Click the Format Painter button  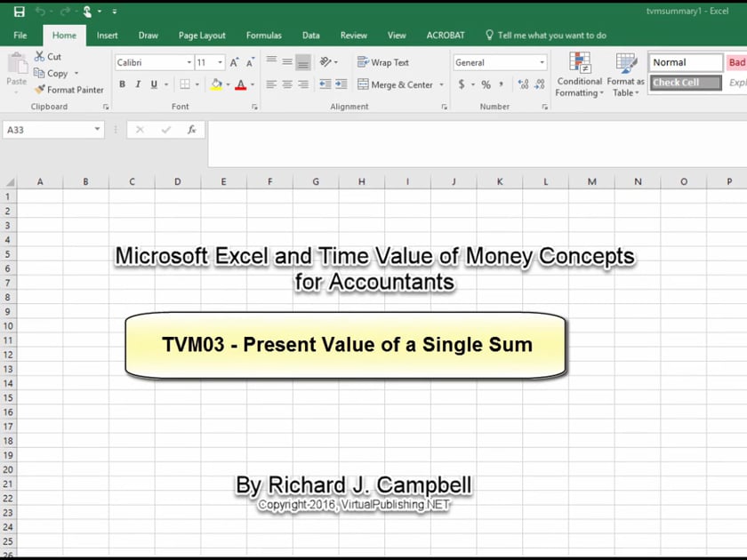coord(69,90)
